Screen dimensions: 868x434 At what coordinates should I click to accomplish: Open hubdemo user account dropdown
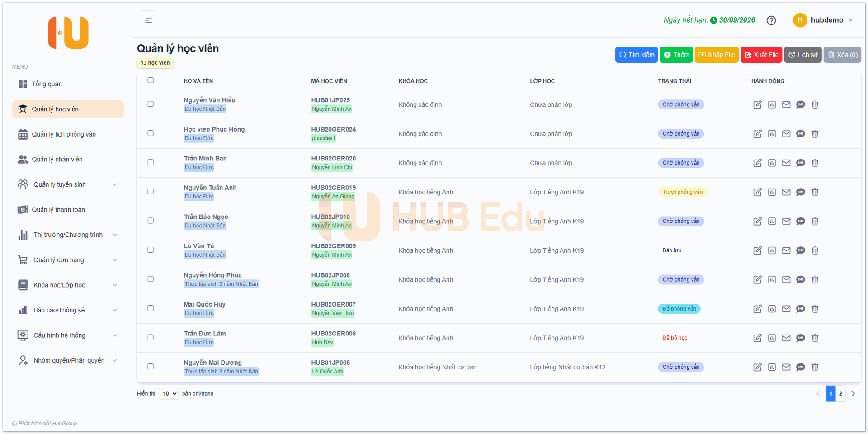[x=823, y=20]
